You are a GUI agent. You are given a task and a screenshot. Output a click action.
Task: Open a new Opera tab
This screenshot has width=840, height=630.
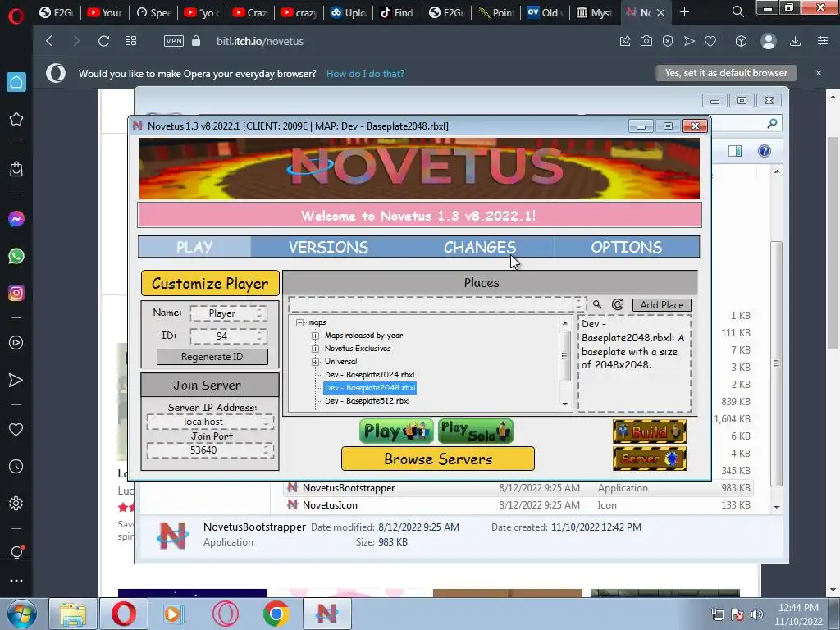(x=684, y=11)
